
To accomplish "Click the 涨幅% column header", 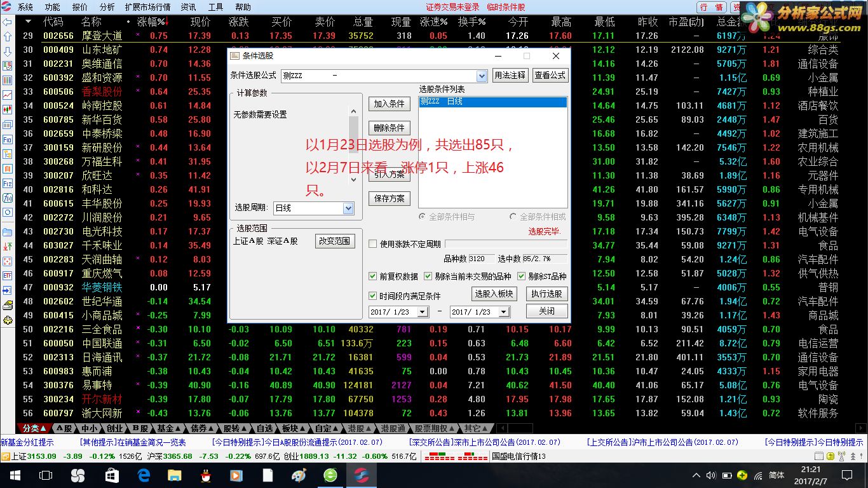I will click(x=151, y=22).
